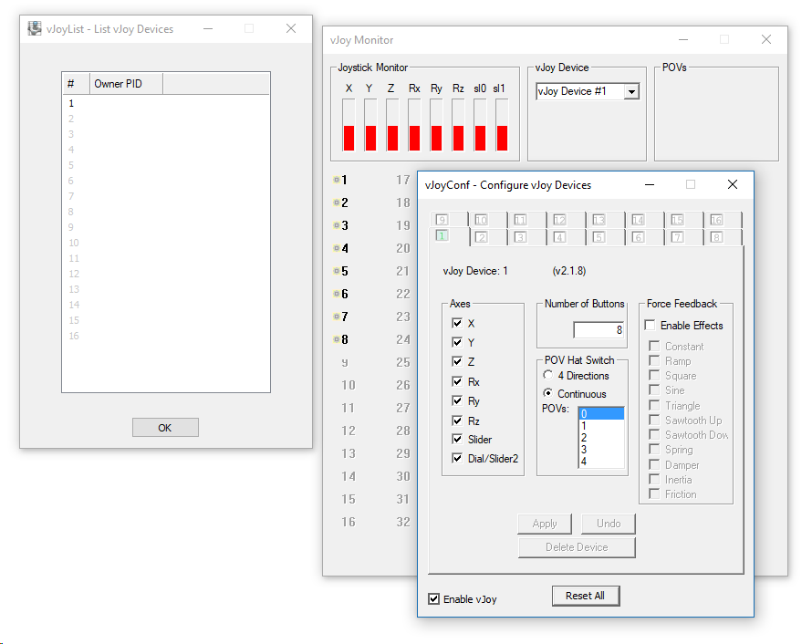The image size is (812, 644).
Task: Click the vJoyList application icon in its title bar
Action: (34, 28)
